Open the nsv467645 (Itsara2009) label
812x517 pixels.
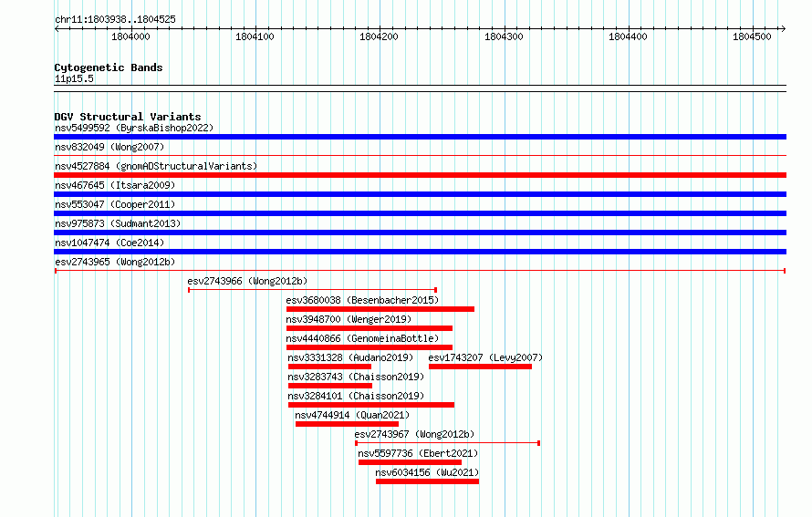[x=115, y=185]
